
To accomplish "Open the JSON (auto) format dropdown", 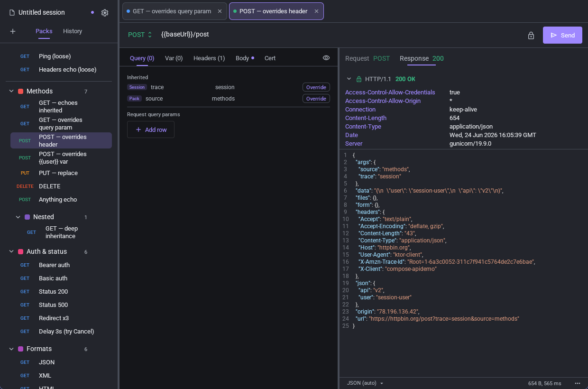I will coord(365,383).
